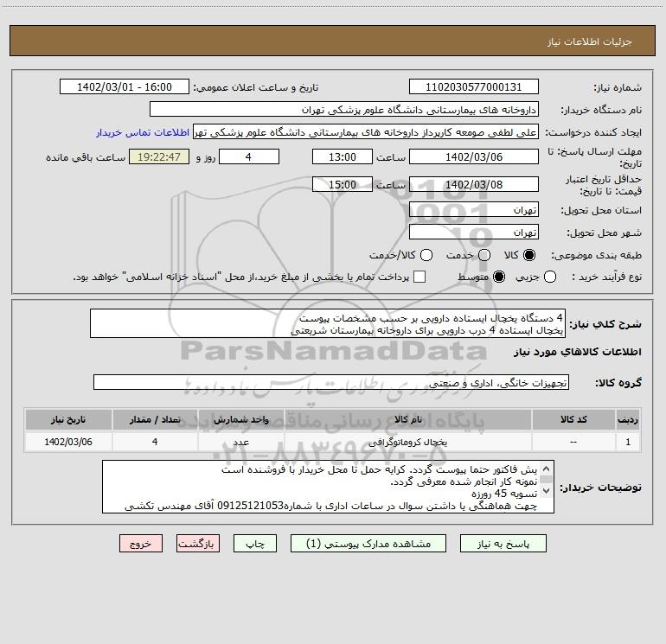Open مشاهده مدارک پیوستی (1) button
The width and height of the screenshot is (666, 644).
(368, 544)
